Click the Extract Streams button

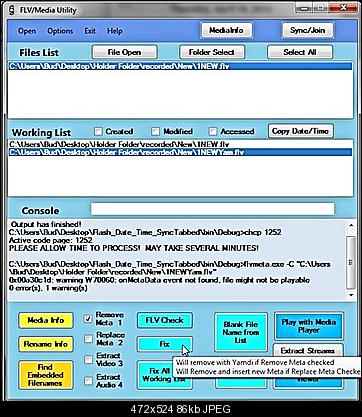click(308, 350)
